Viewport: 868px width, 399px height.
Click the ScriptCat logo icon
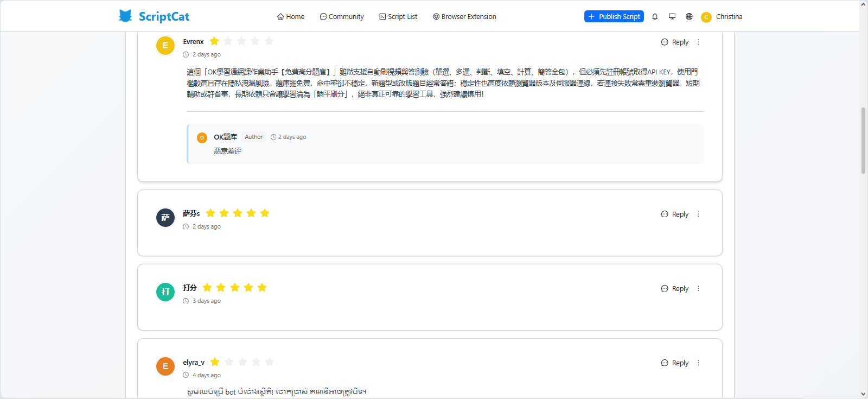click(125, 16)
